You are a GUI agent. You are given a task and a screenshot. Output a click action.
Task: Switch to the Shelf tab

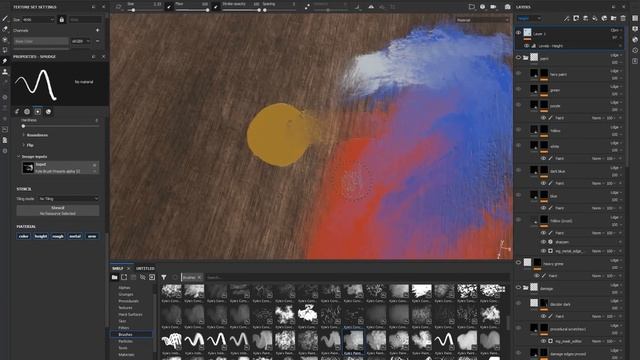click(118, 269)
